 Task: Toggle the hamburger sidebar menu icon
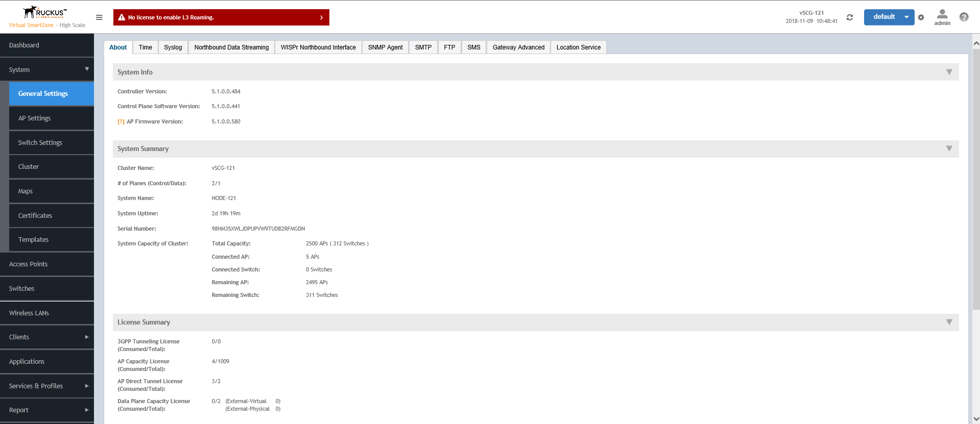pyautogui.click(x=99, y=17)
